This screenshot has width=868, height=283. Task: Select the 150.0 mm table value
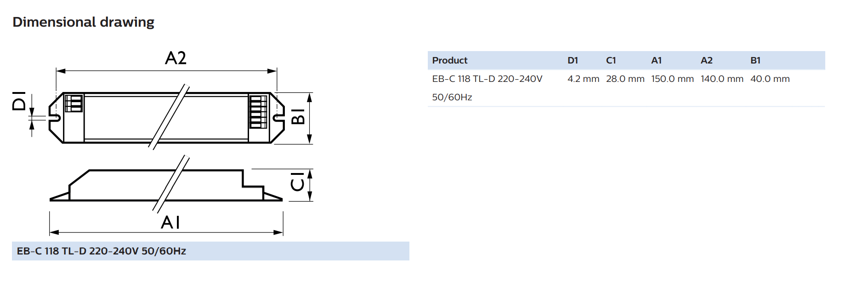673,79
